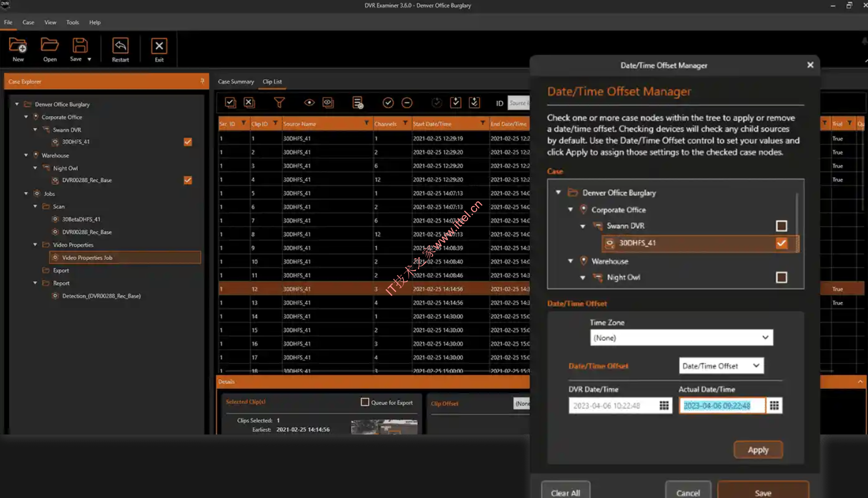Image resolution: width=868 pixels, height=498 pixels.
Task: Click the Restart icon in toolbar
Action: point(120,46)
